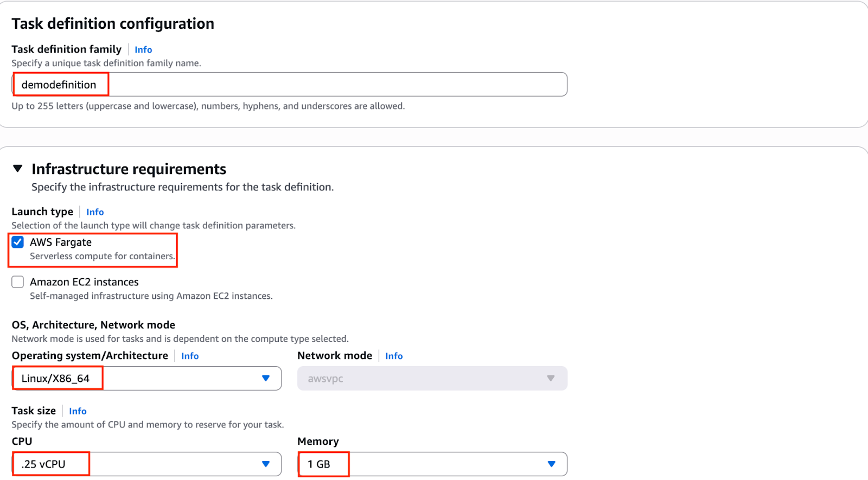Screen dimensions: 868x480
Task: Open Info link beside Task size
Action: 78,411
